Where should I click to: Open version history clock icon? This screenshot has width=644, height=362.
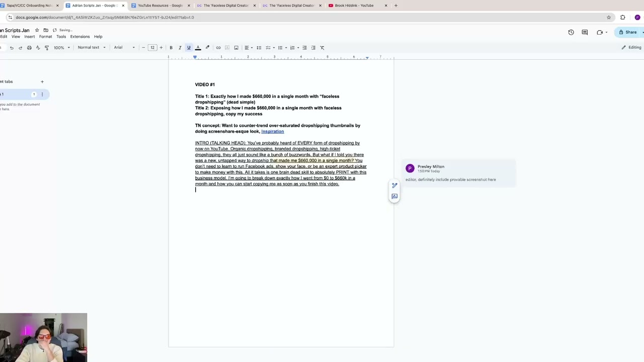pyautogui.click(x=571, y=32)
